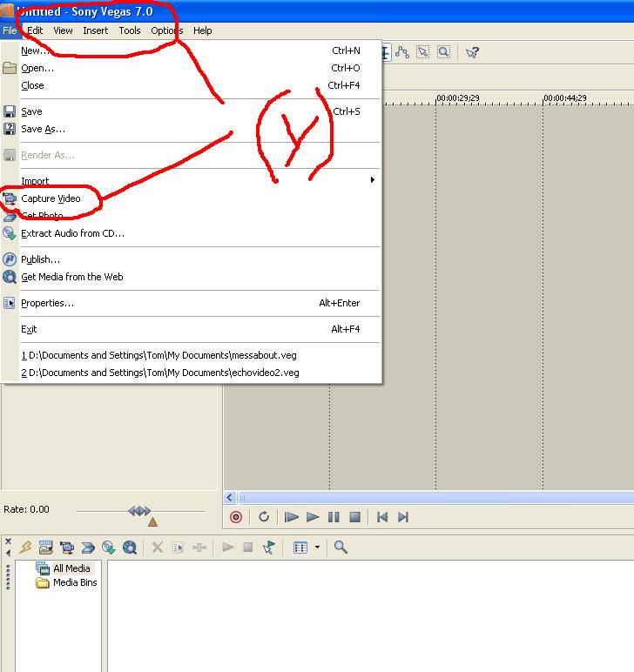The width and height of the screenshot is (634, 672).
Task: Open the Tools menu
Action: pyautogui.click(x=130, y=30)
